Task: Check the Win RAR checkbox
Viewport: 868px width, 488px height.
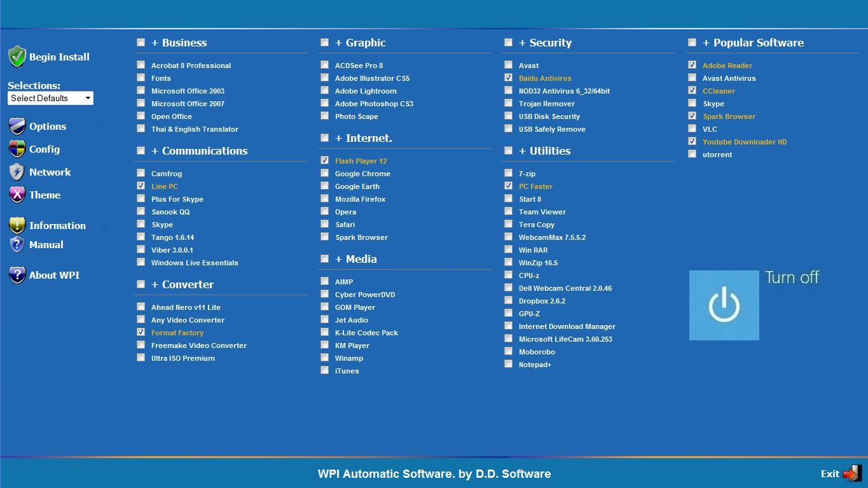Action: pos(509,249)
